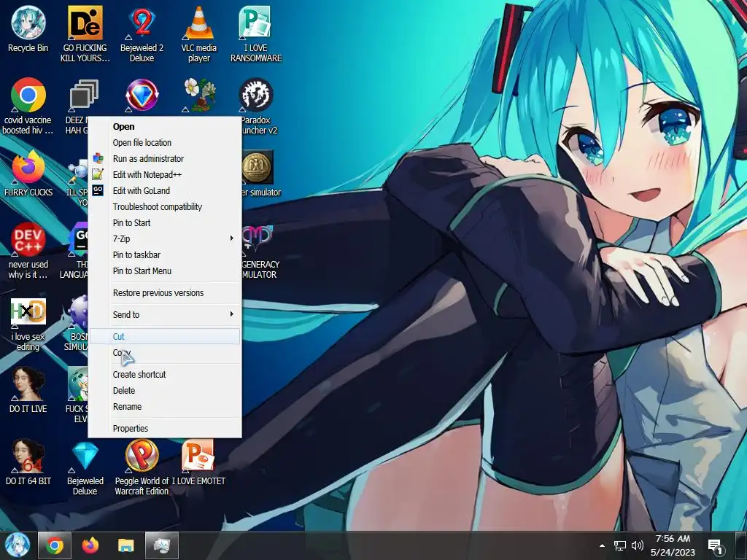Image resolution: width=747 pixels, height=560 pixels.
Task: Select the Dev C++ desktop shortcut
Action: click(28, 251)
